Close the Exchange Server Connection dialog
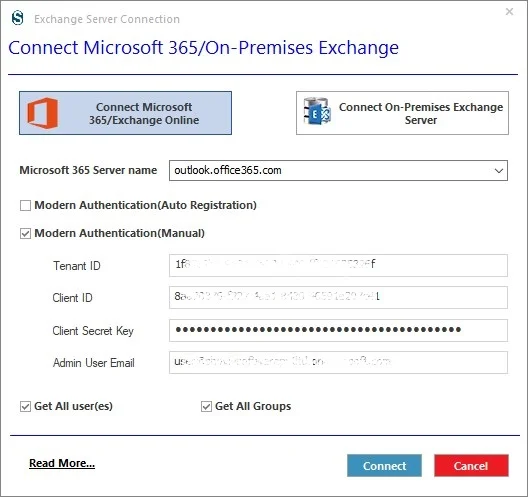Screen dimensions: 528x497 click(x=509, y=12)
